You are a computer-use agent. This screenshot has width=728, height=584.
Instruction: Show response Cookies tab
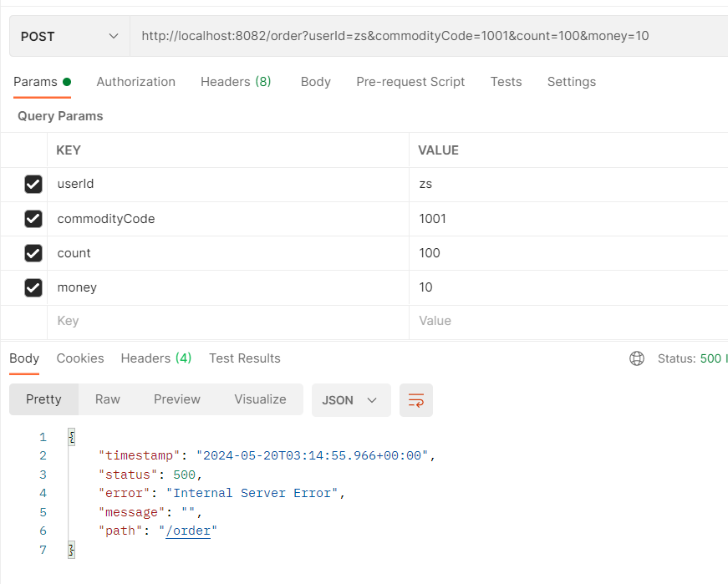tap(80, 358)
